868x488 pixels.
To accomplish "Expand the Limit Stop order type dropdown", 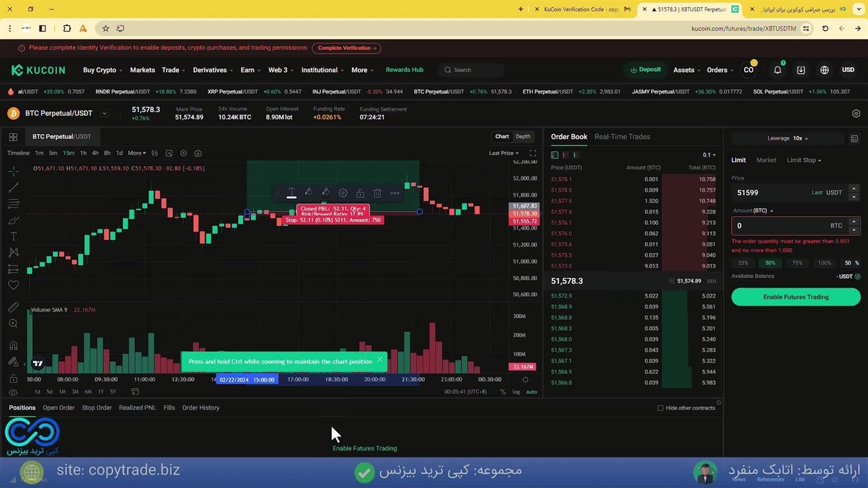I will (804, 160).
